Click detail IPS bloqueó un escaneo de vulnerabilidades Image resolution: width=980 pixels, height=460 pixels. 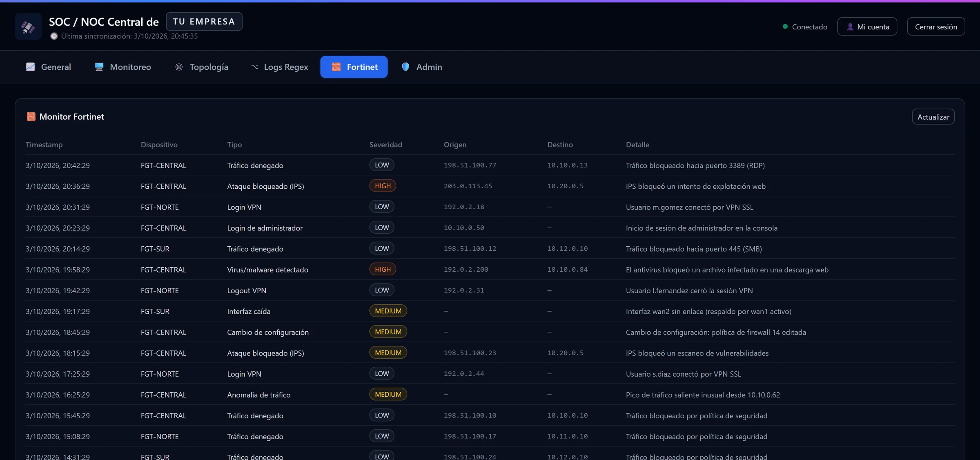[697, 353]
